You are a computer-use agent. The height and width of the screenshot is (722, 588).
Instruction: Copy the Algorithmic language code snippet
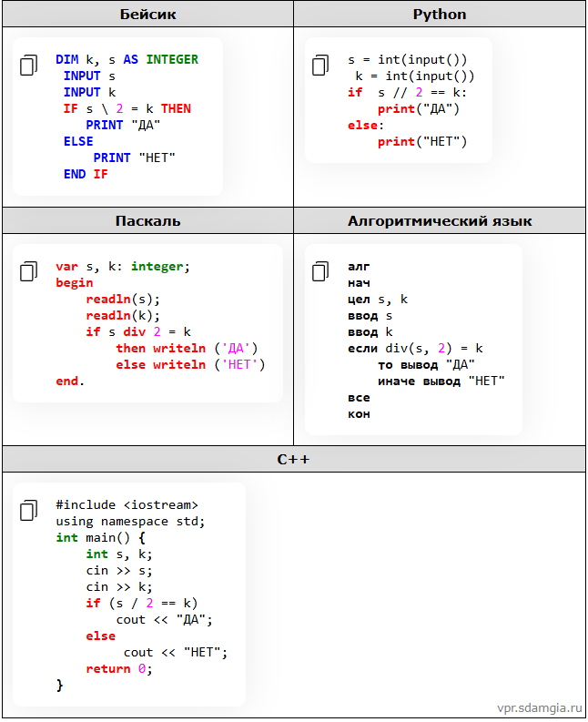(320, 271)
